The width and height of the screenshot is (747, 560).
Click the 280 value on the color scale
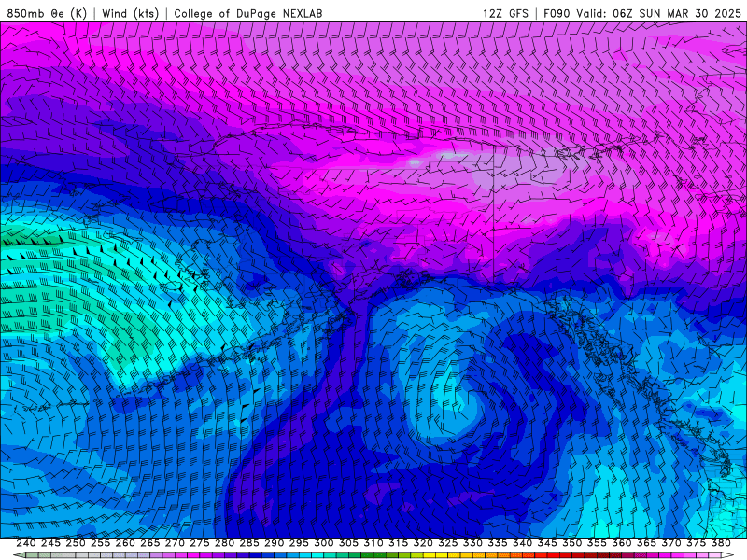pos(224,543)
